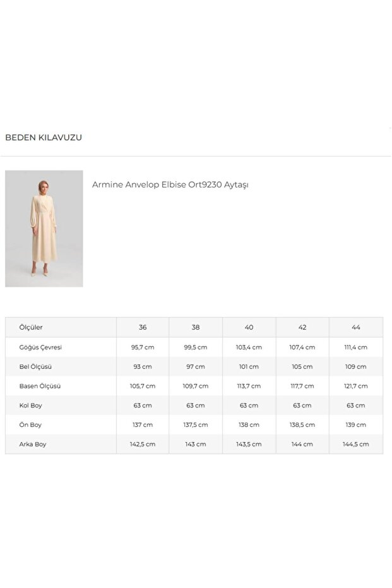Select the 138,5 cm front length value
This screenshot has height=588, width=392.
302,425
